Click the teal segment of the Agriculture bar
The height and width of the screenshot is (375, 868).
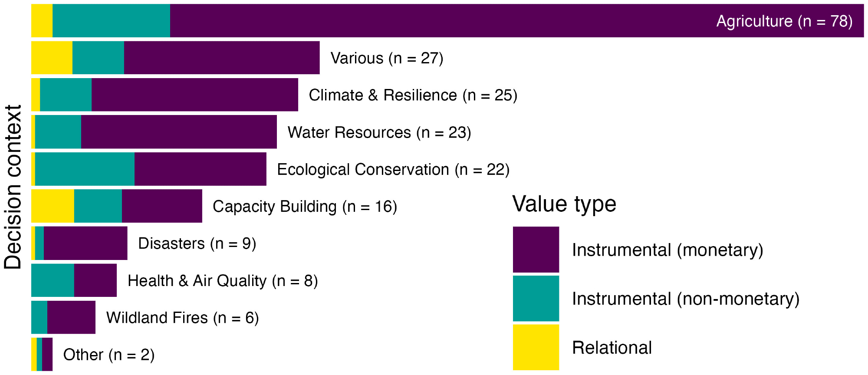coord(111,21)
